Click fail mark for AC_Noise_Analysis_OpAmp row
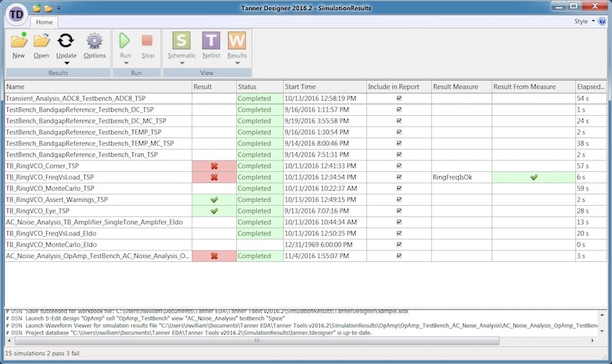 214,256
